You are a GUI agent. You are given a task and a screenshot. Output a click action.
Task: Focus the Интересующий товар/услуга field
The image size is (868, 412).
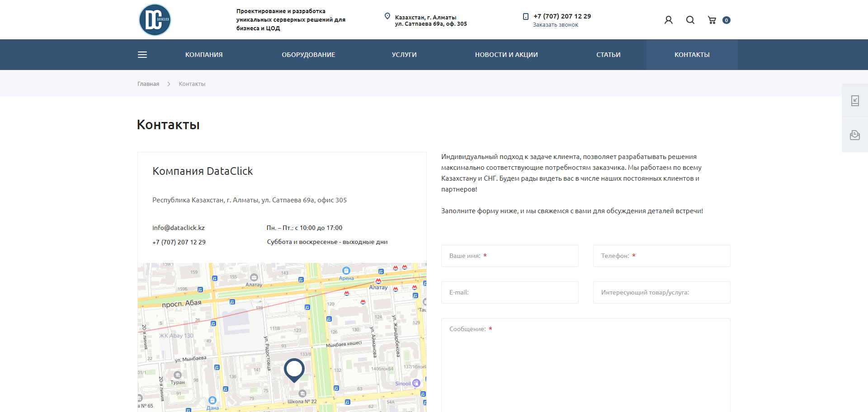662,292
